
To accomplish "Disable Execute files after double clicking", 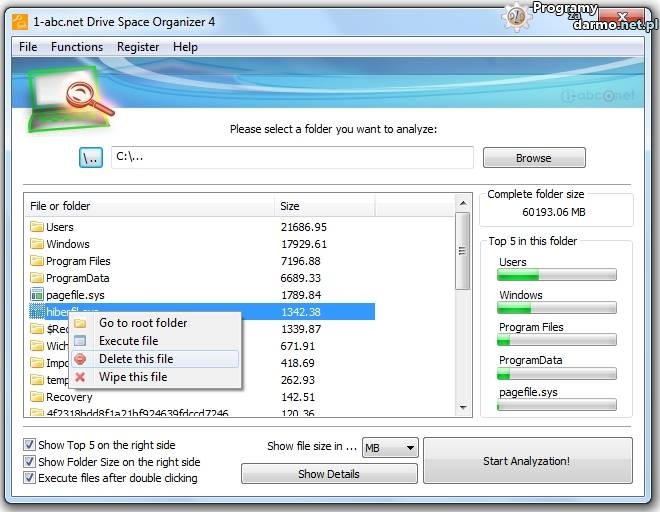I will (29, 478).
